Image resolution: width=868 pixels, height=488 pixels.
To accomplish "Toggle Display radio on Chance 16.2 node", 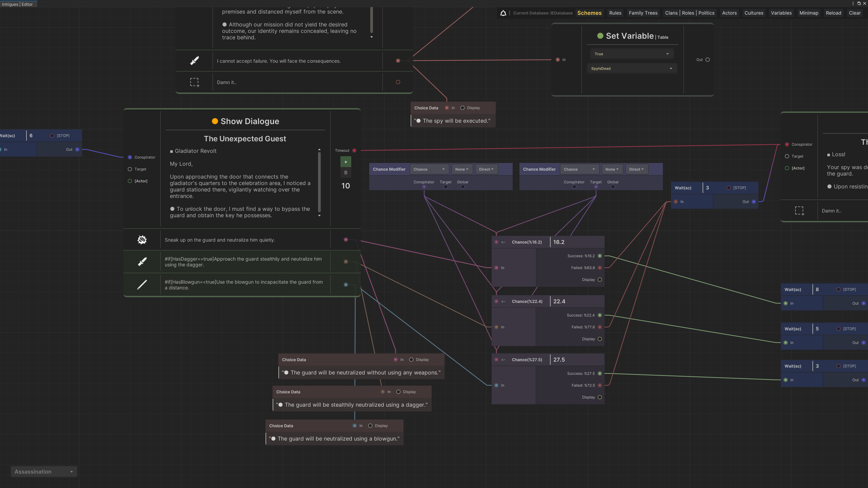I will coord(600,280).
